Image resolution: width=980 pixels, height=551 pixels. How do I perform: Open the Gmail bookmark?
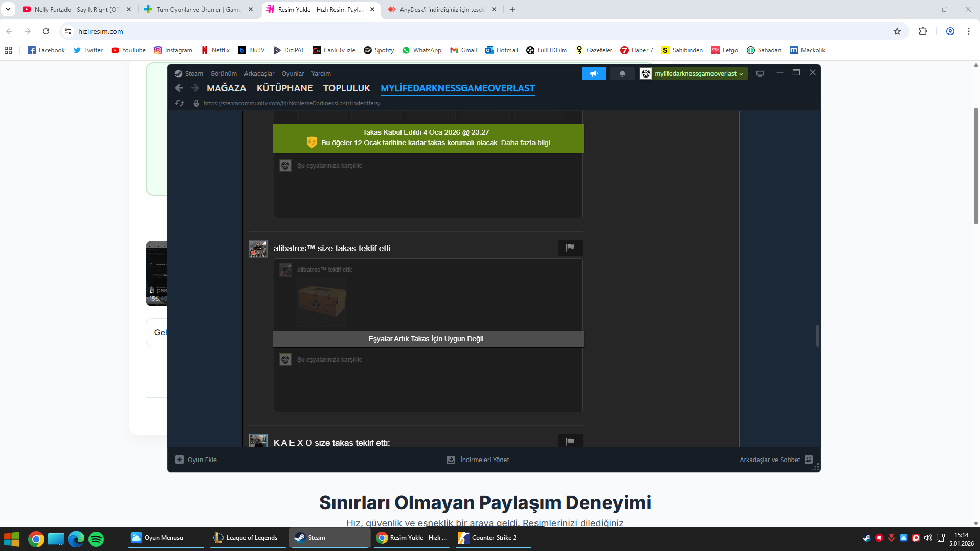click(463, 50)
